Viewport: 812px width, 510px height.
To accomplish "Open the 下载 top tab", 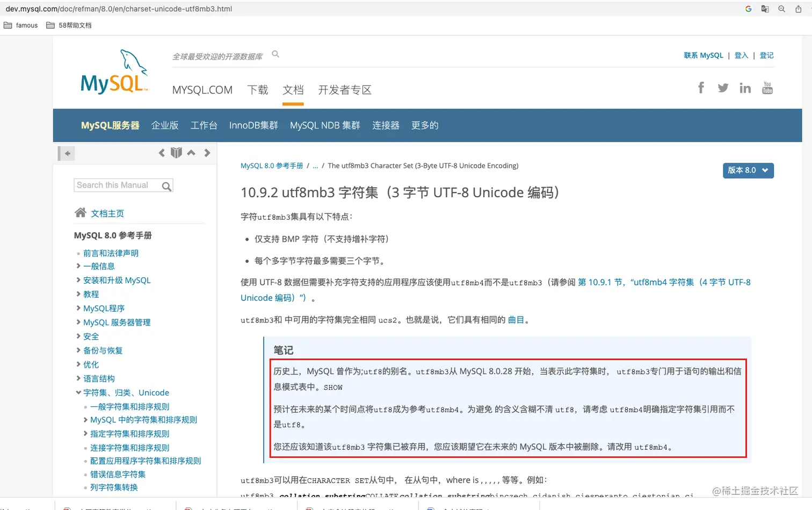I will tap(257, 90).
